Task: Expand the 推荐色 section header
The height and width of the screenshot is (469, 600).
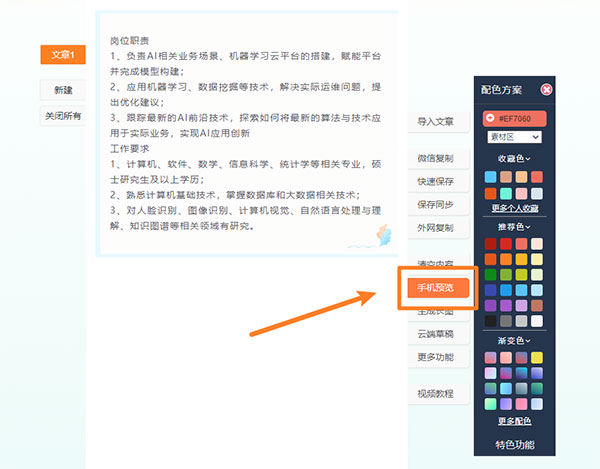Action: click(x=515, y=227)
